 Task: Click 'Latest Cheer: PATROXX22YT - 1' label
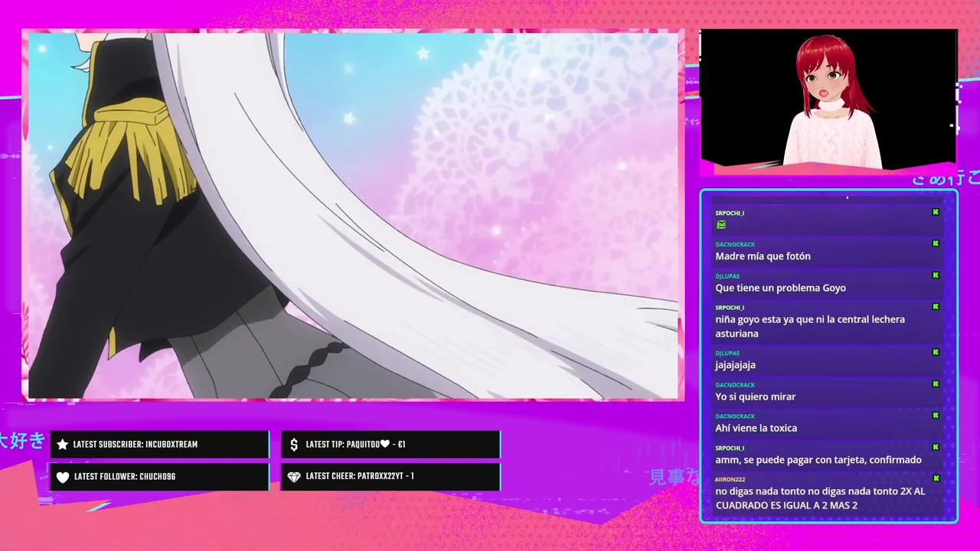click(x=360, y=476)
